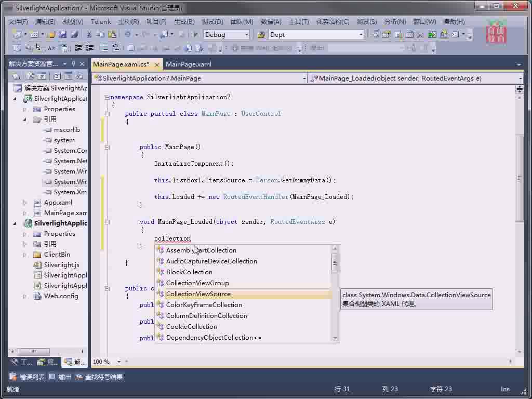Expand the Web.config tree node

[x=24, y=296]
